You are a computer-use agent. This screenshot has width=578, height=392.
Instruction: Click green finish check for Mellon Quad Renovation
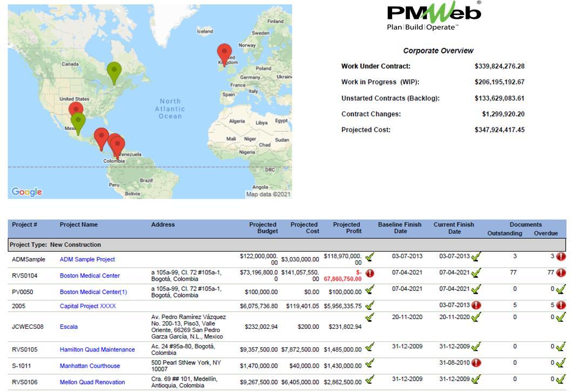click(476, 379)
